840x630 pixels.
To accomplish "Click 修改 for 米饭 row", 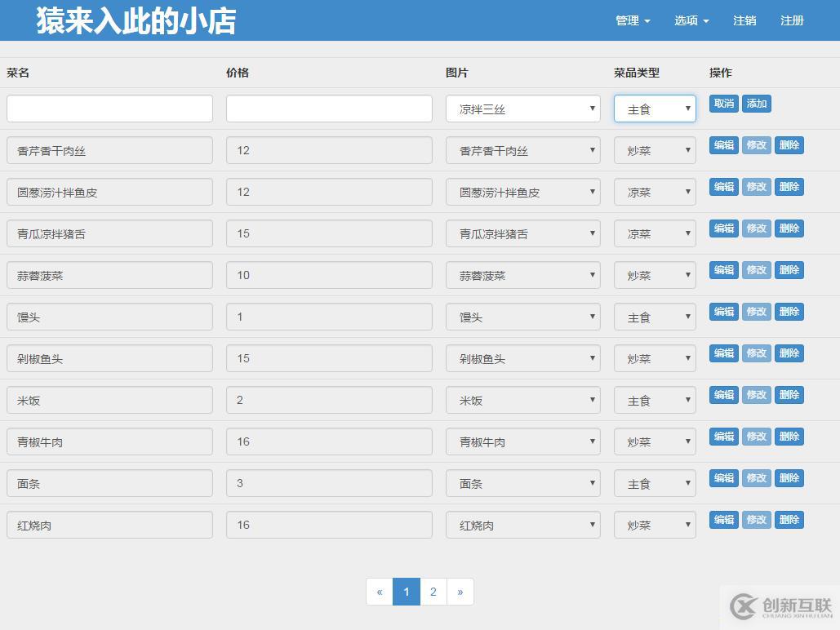I will tap(757, 395).
